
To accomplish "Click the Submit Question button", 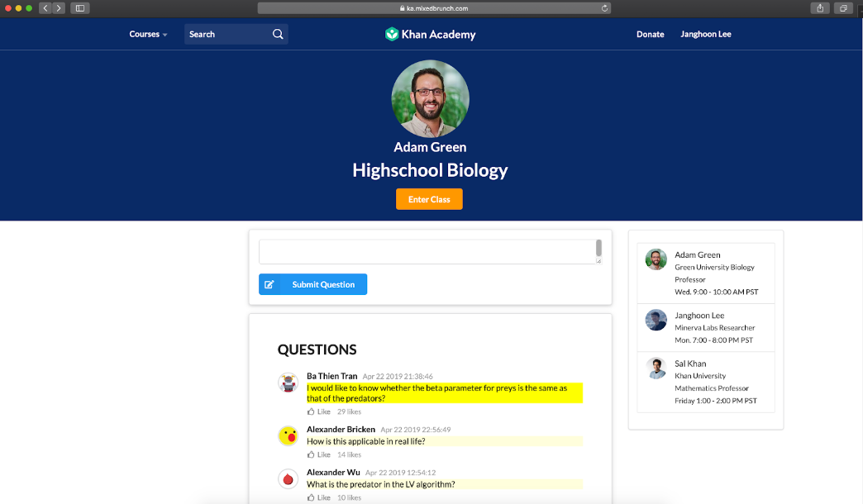I will 312,284.
